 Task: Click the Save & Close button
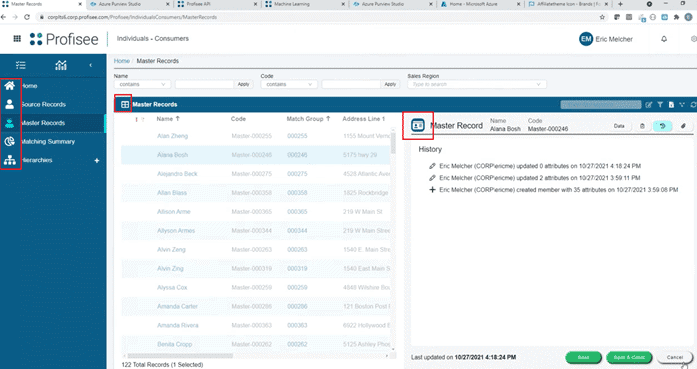629,357
